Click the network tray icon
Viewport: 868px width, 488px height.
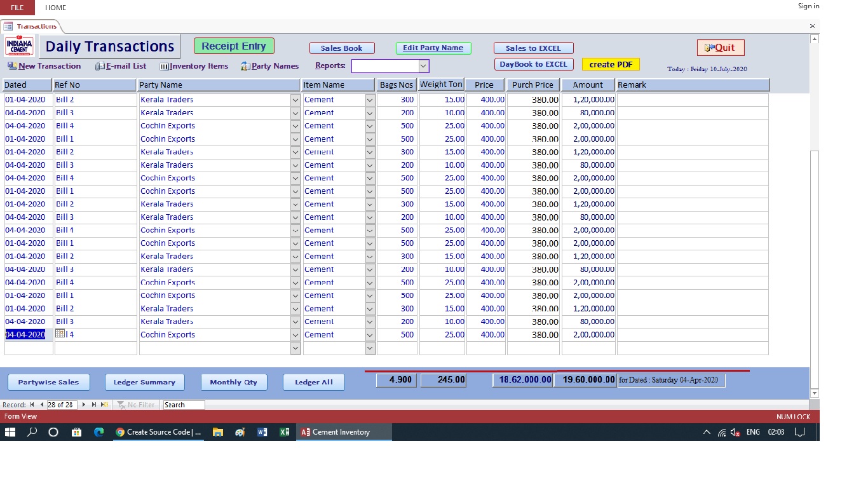722,432
